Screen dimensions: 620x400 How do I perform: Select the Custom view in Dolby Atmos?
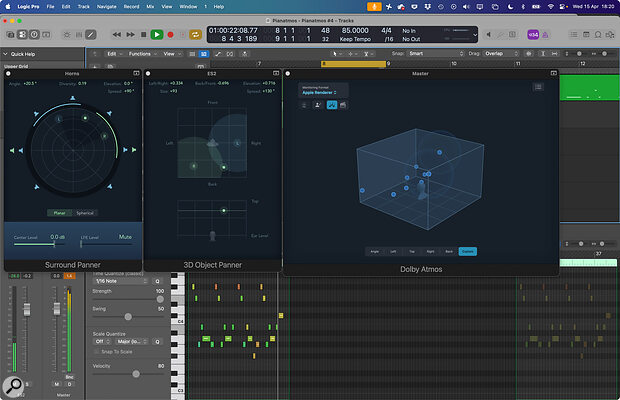(x=468, y=251)
